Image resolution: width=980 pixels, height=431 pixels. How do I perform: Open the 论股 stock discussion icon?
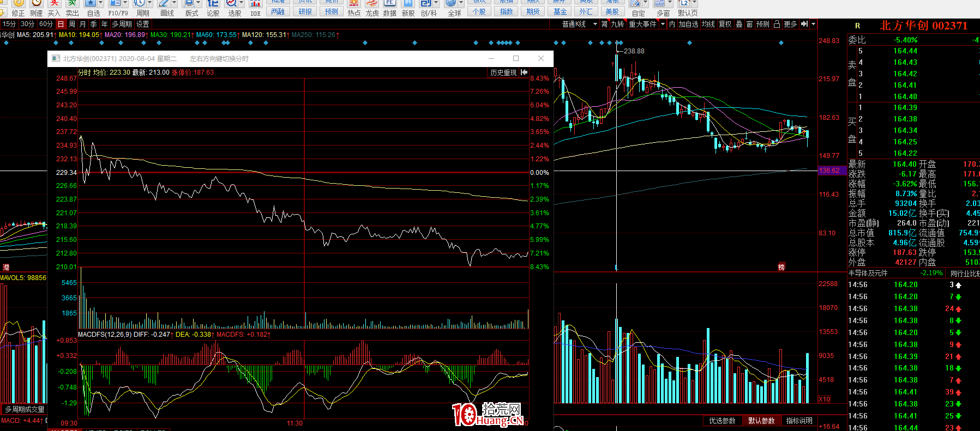tap(213, 3)
